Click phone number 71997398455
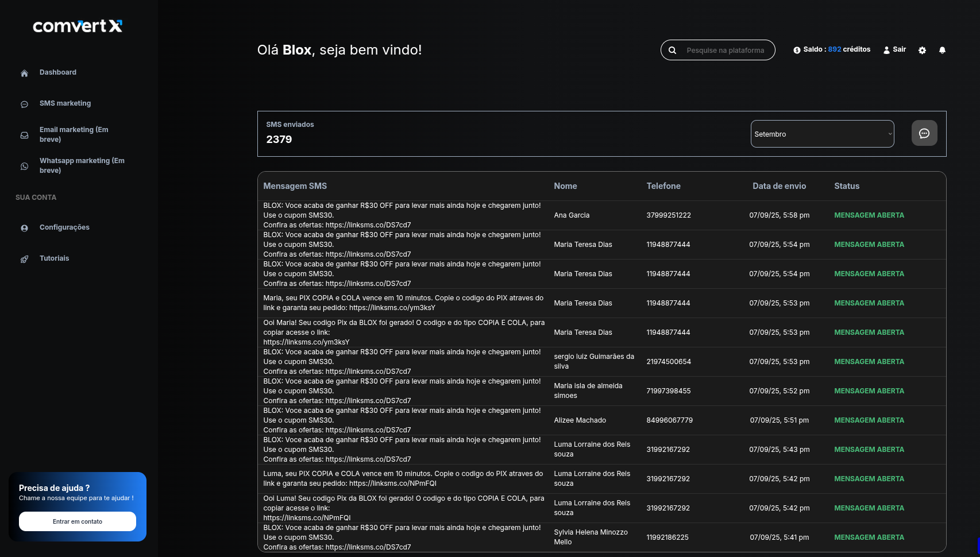980x557 pixels. tap(669, 391)
